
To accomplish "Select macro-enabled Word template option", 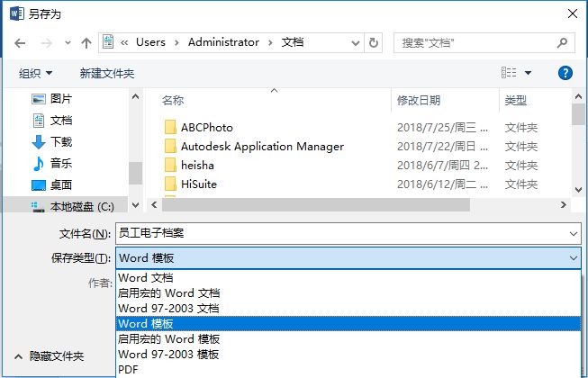I will (168, 338).
